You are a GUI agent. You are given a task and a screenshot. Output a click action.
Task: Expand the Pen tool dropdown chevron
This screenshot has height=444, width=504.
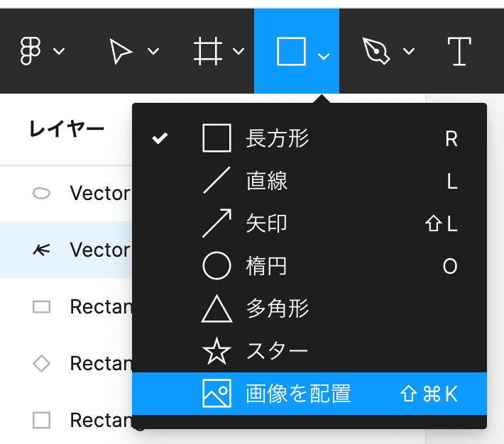[408, 52]
